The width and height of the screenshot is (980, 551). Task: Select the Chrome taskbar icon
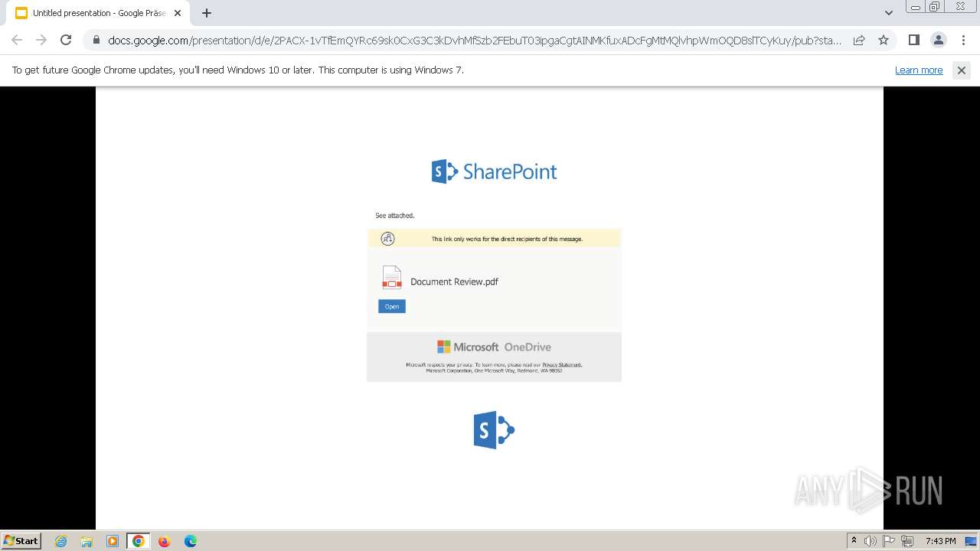[x=139, y=541]
